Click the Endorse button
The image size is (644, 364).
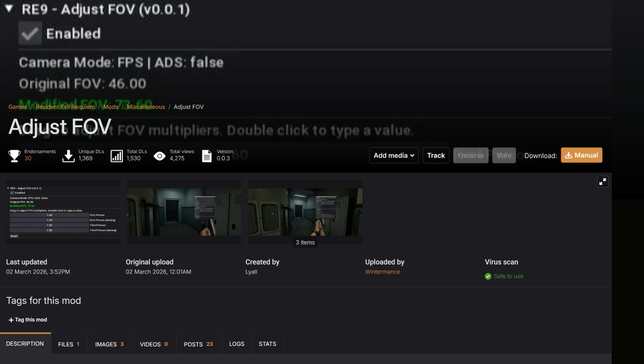[x=471, y=155]
